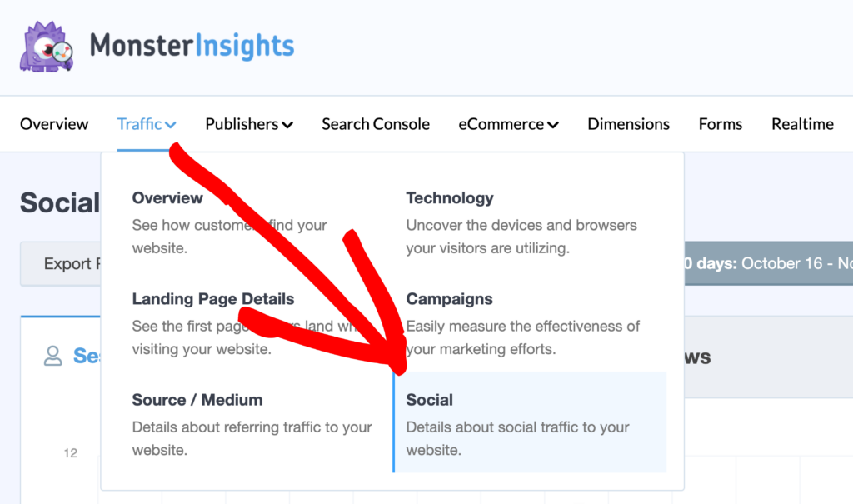
Task: Open the Overview tab in navigation bar
Action: (x=54, y=124)
